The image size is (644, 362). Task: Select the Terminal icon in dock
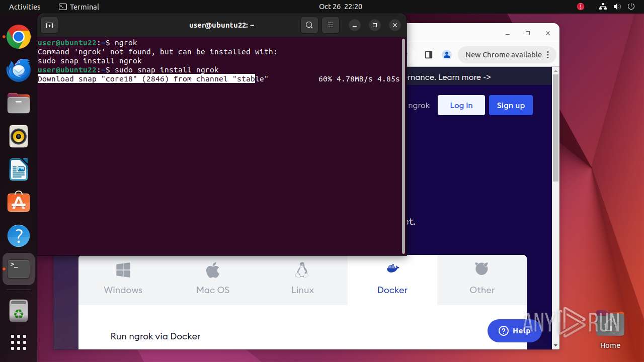(x=19, y=269)
